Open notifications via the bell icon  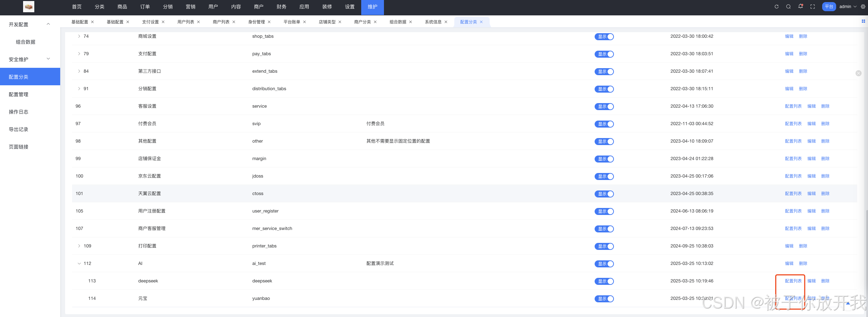[800, 6]
